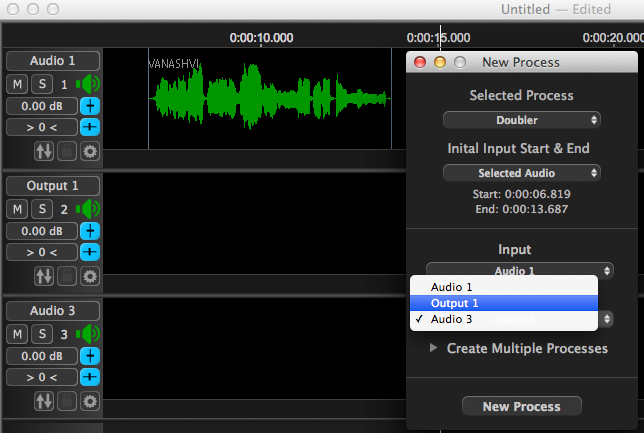Click the Audio 1 track name button
The height and width of the screenshot is (433, 644).
[x=52, y=60]
